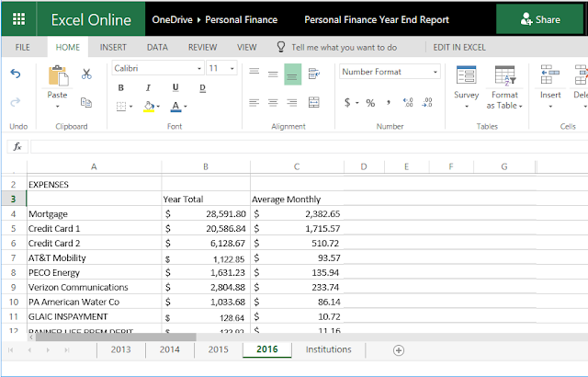The image size is (588, 377).
Task: Open the 2015 sheet tab
Action: [218, 349]
